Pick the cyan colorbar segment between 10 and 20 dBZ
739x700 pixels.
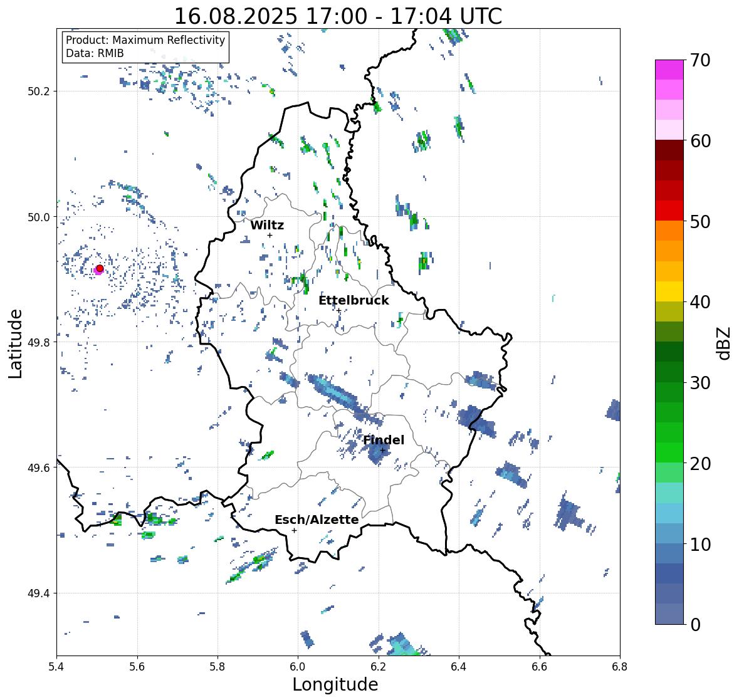click(x=669, y=513)
